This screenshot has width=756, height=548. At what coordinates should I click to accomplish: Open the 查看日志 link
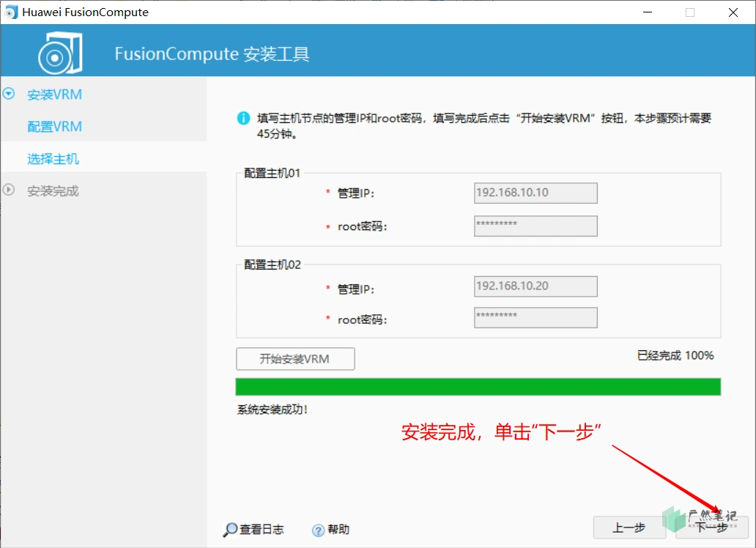262,529
